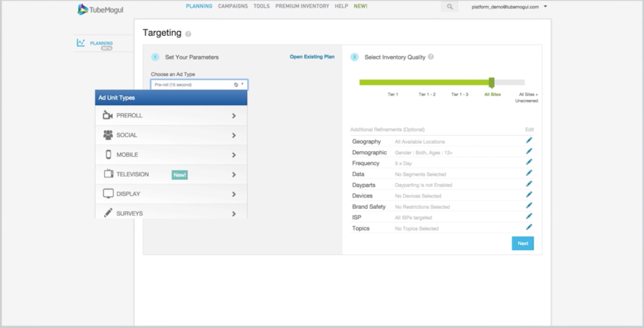Screen dimensions: 644x328
Task: Open the Planning top menu
Action: point(199,6)
